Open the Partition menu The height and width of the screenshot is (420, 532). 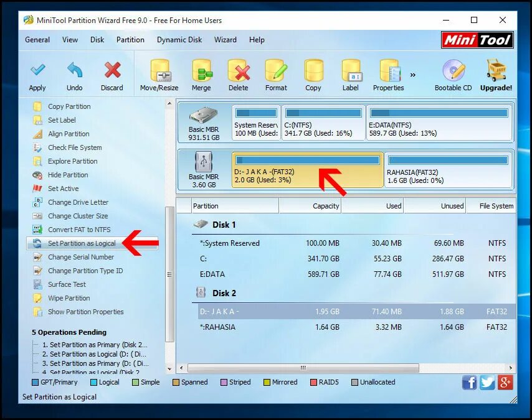(x=130, y=40)
